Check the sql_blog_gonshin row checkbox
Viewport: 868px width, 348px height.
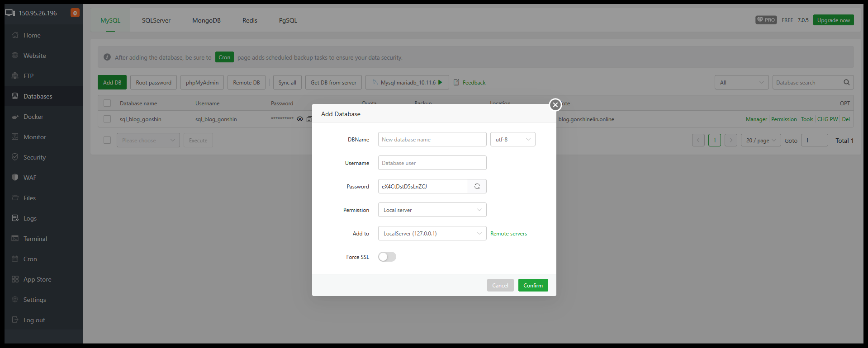click(x=107, y=119)
